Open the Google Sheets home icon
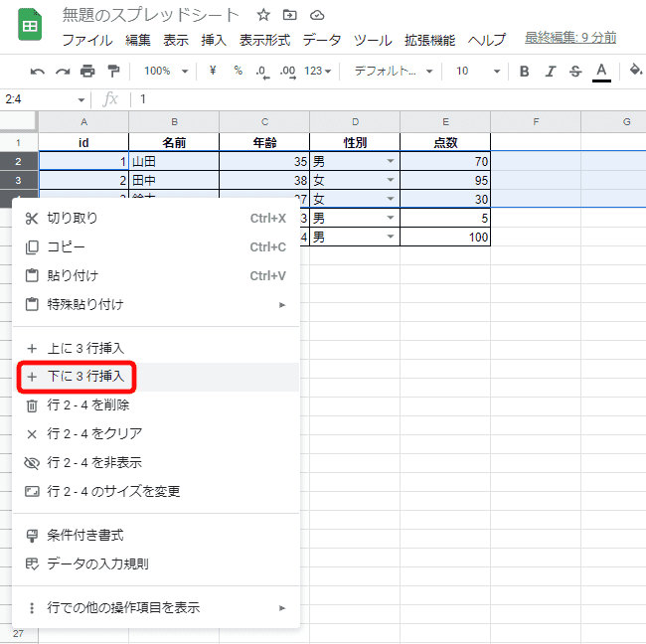 pos(30,25)
